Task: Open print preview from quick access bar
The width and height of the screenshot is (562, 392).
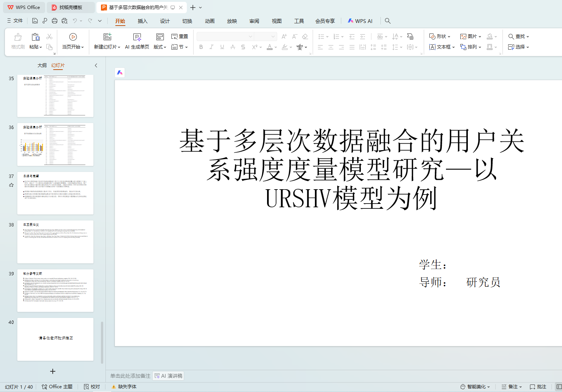Action: [x=64, y=21]
